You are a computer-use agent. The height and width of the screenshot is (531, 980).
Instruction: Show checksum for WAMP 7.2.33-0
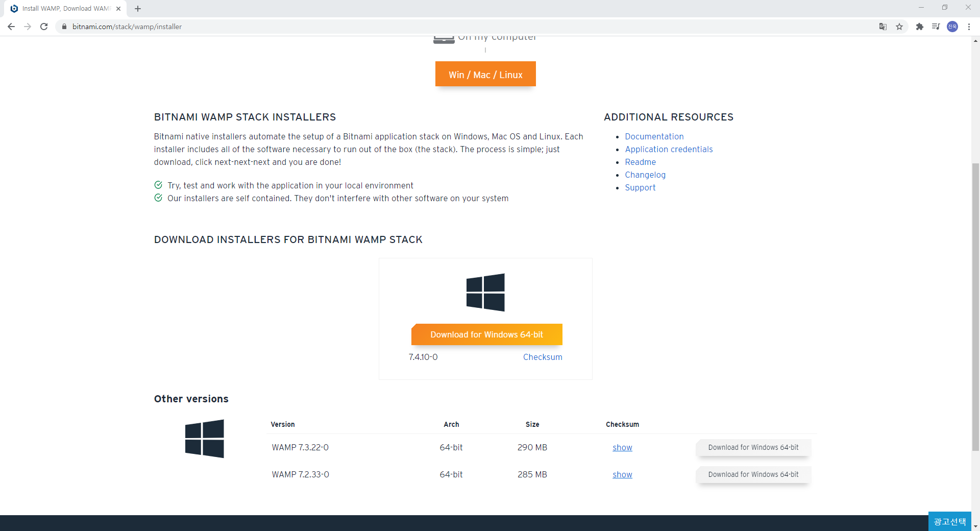coord(622,474)
